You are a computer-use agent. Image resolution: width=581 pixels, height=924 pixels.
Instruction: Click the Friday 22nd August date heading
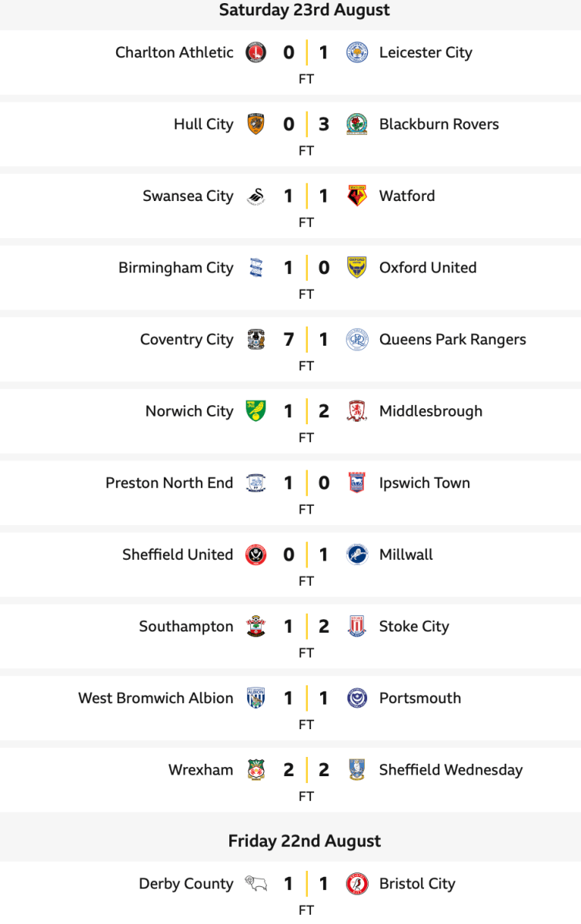305,841
